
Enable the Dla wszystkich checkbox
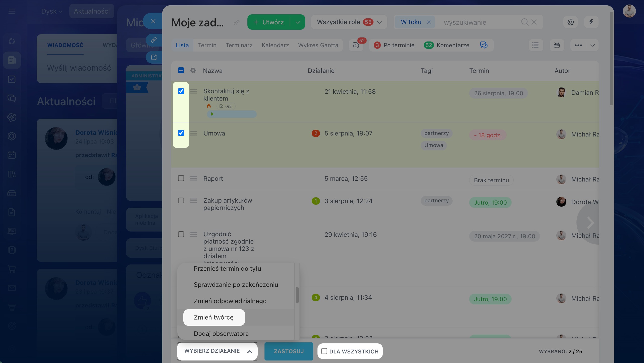click(x=324, y=351)
